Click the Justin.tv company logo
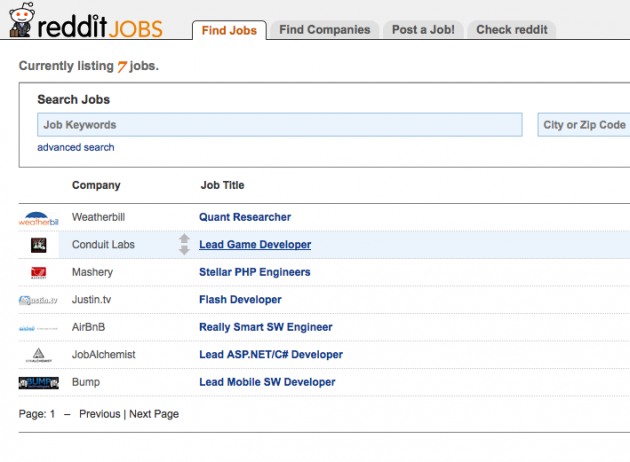Viewport: 630px width, 462px height. click(39, 300)
